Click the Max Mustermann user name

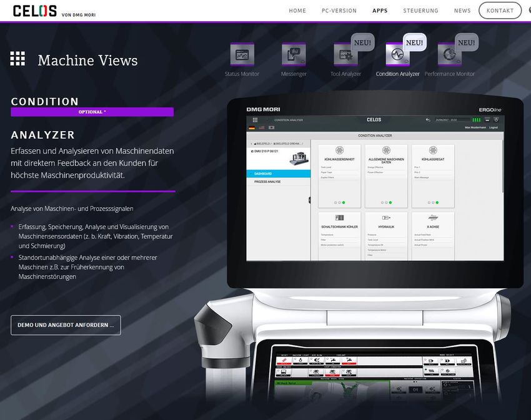pyautogui.click(x=475, y=127)
